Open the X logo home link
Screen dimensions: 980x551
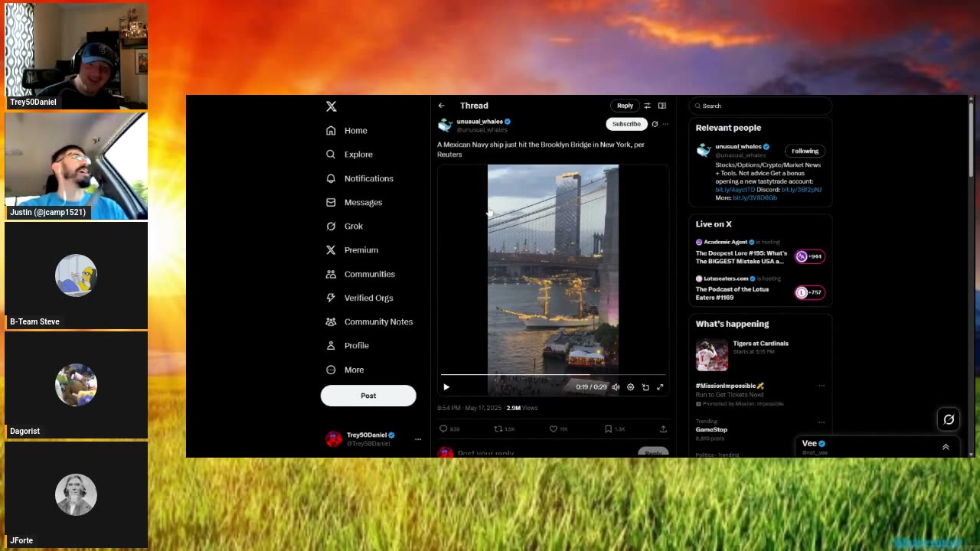(331, 106)
